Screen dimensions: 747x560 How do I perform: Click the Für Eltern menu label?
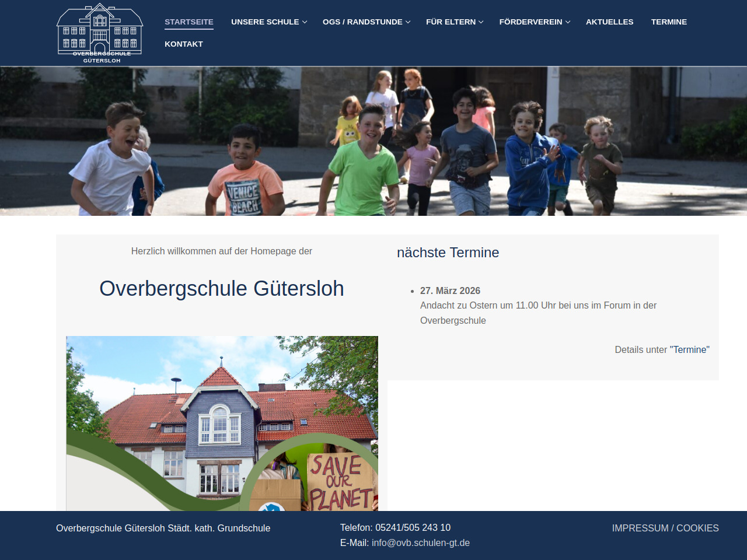click(451, 22)
